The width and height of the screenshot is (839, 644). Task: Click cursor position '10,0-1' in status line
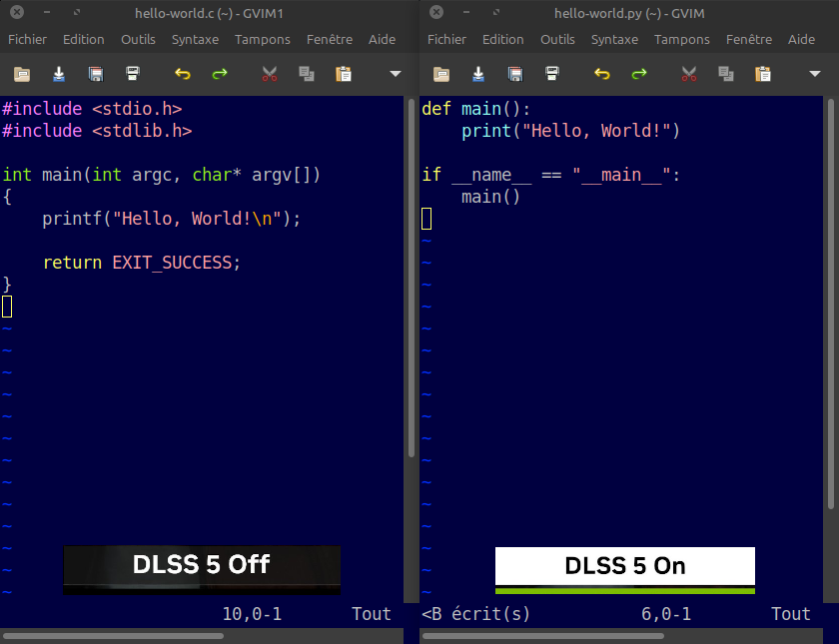click(x=252, y=614)
